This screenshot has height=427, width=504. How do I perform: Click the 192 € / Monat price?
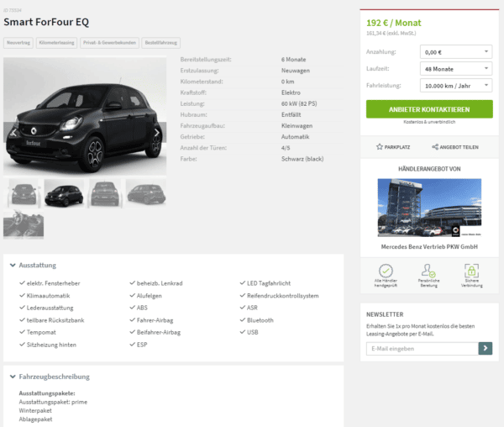click(393, 23)
